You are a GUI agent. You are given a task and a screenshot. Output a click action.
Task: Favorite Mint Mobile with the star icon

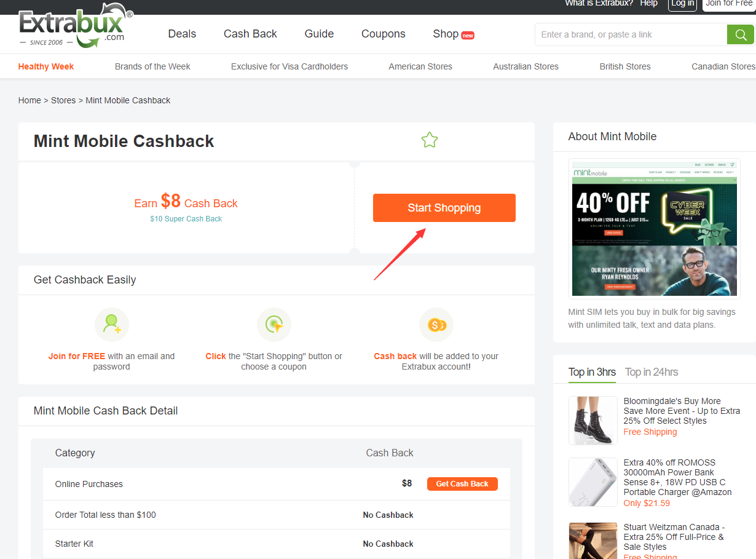430,140
